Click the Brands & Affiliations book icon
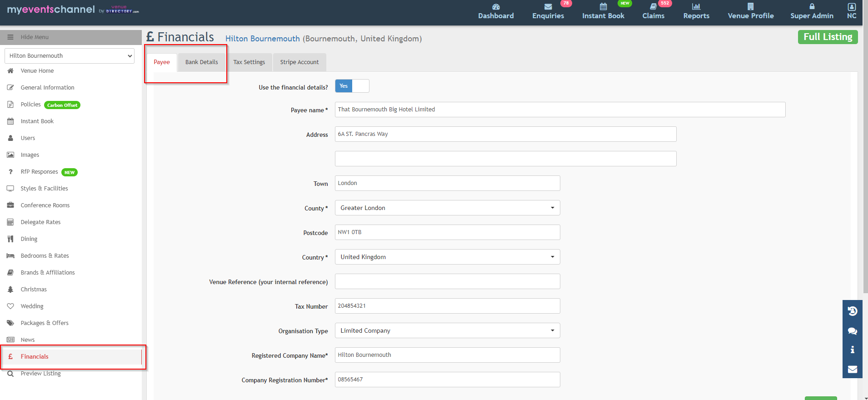 (x=10, y=273)
